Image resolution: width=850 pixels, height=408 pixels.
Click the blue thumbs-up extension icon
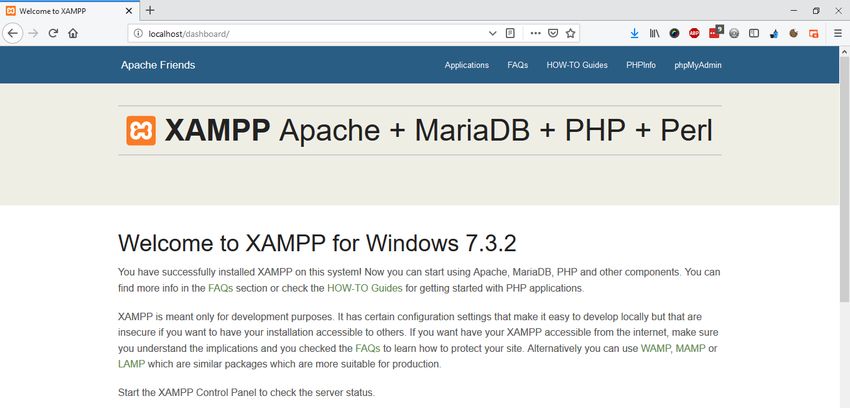pos(774,34)
